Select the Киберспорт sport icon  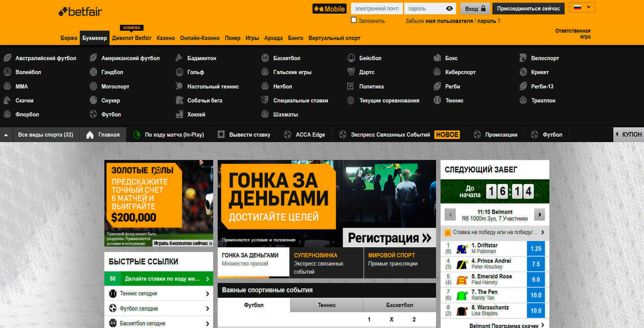(437, 72)
